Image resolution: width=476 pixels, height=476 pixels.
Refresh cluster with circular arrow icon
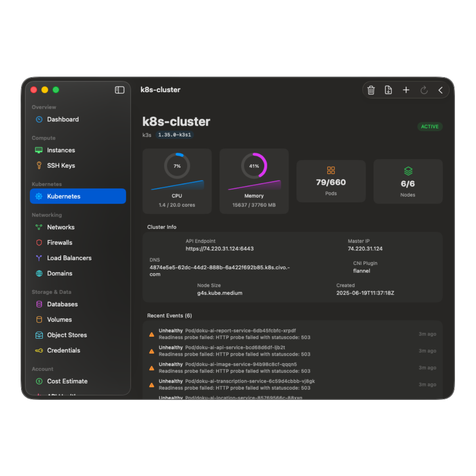424,90
